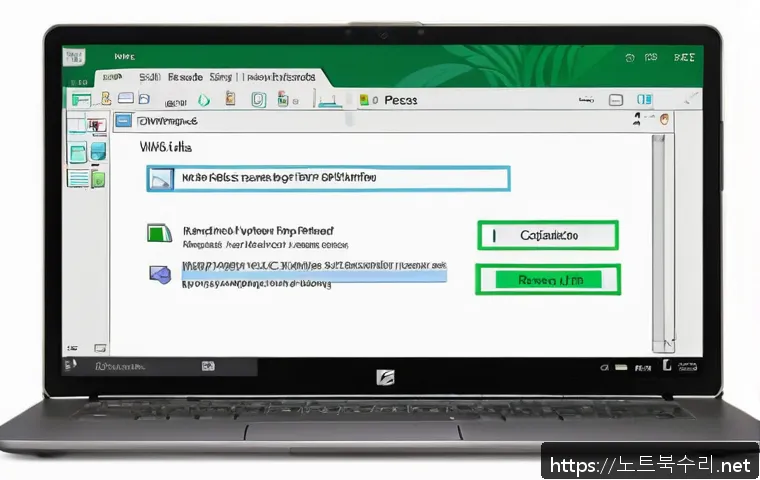Click the blue icon in the dialog header
Image resolution: width=760 pixels, height=480 pixels.
[x=123, y=121]
